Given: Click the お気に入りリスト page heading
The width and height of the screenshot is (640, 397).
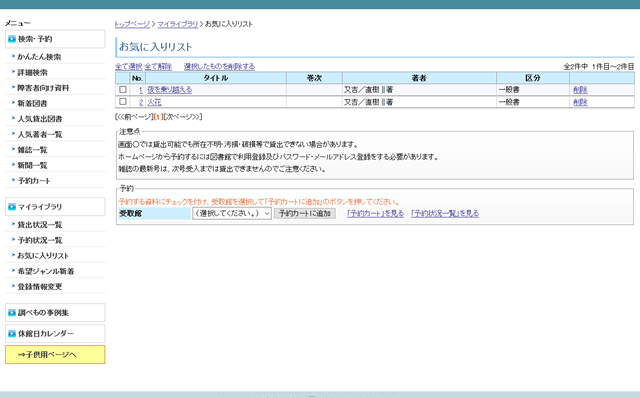Looking at the screenshot, I should coord(156,47).
